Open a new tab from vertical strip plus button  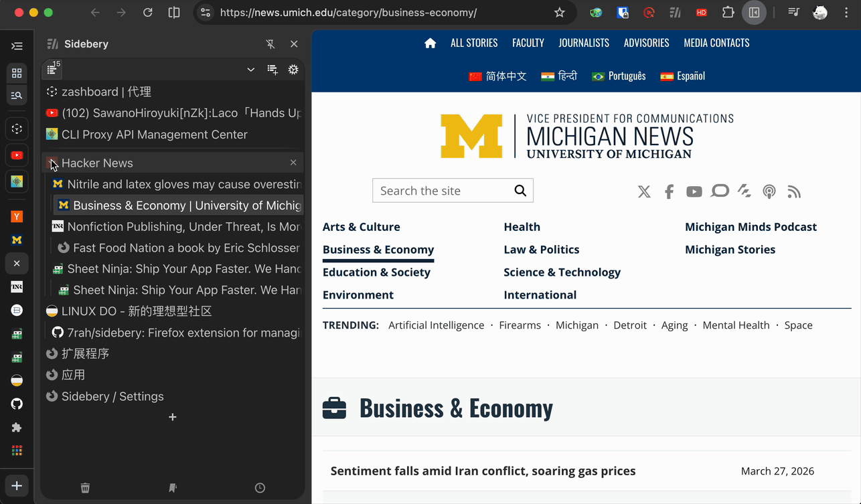click(x=17, y=486)
